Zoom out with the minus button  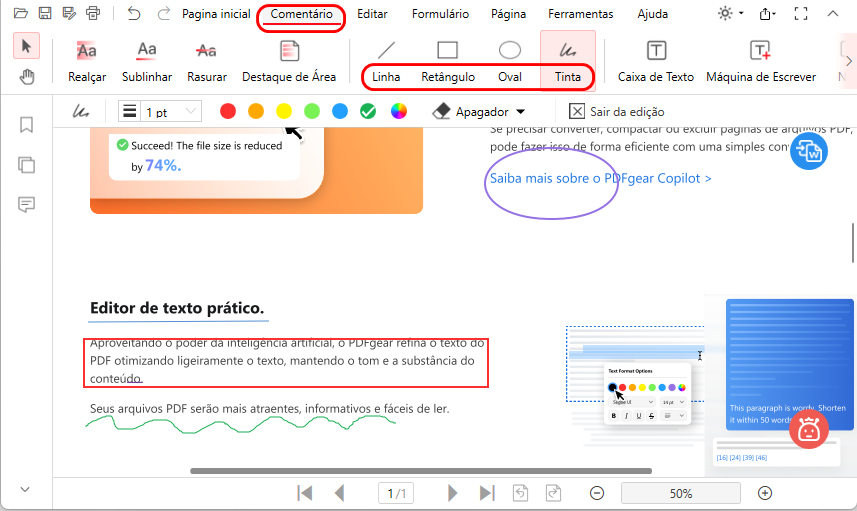point(597,494)
